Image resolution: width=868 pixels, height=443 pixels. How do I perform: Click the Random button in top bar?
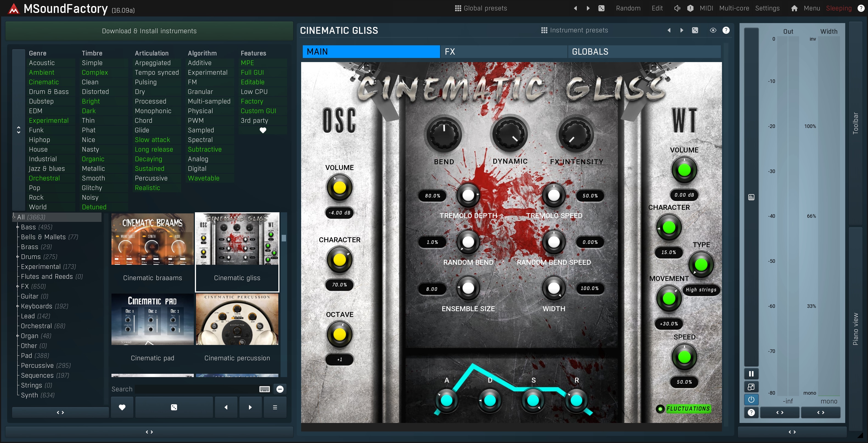[x=628, y=8]
